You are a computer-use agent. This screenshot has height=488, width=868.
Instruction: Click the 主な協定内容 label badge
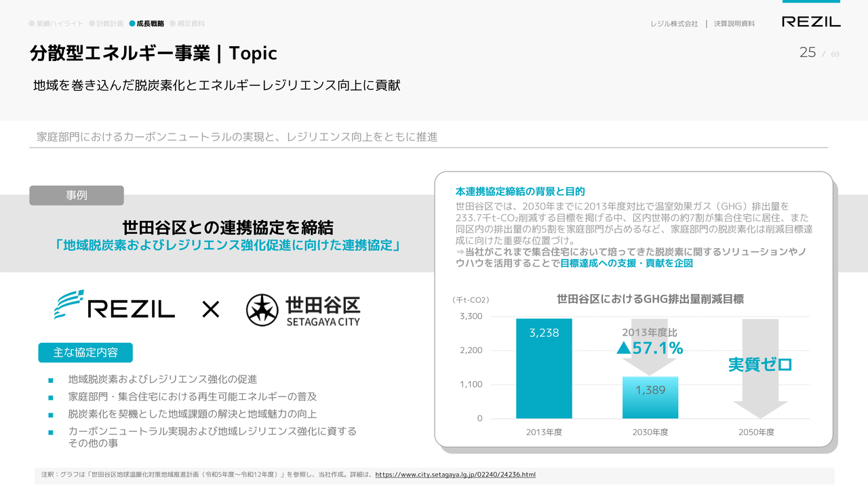pyautogui.click(x=85, y=352)
